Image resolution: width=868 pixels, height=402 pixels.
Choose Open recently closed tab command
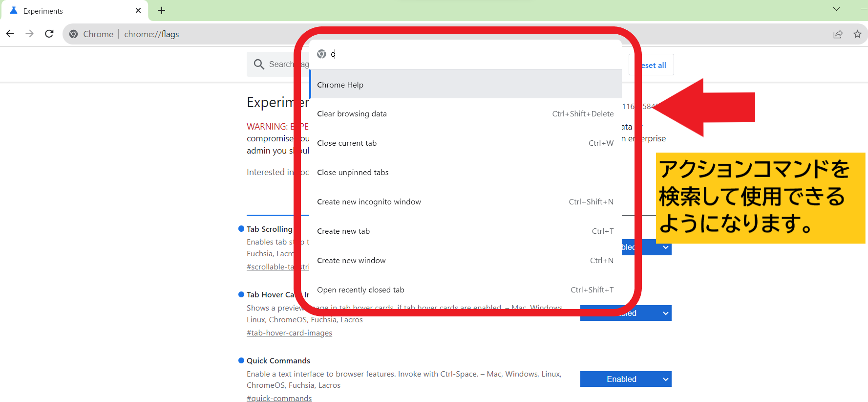tap(466, 290)
